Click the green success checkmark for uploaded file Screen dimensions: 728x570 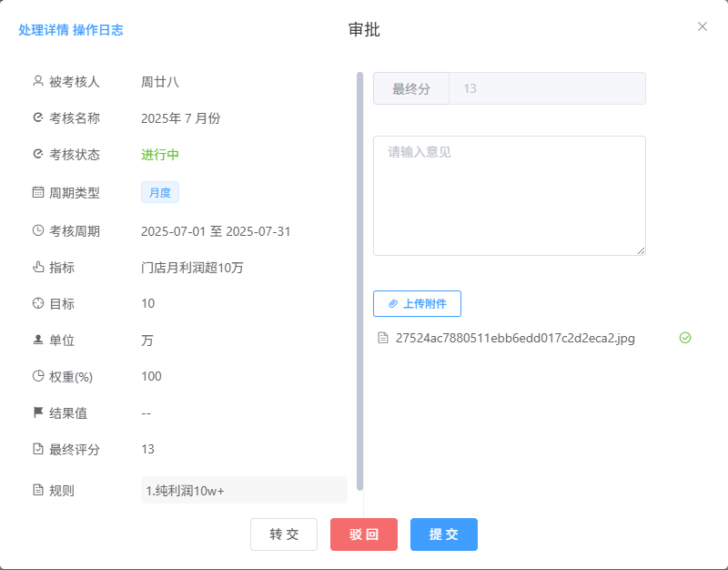point(685,338)
